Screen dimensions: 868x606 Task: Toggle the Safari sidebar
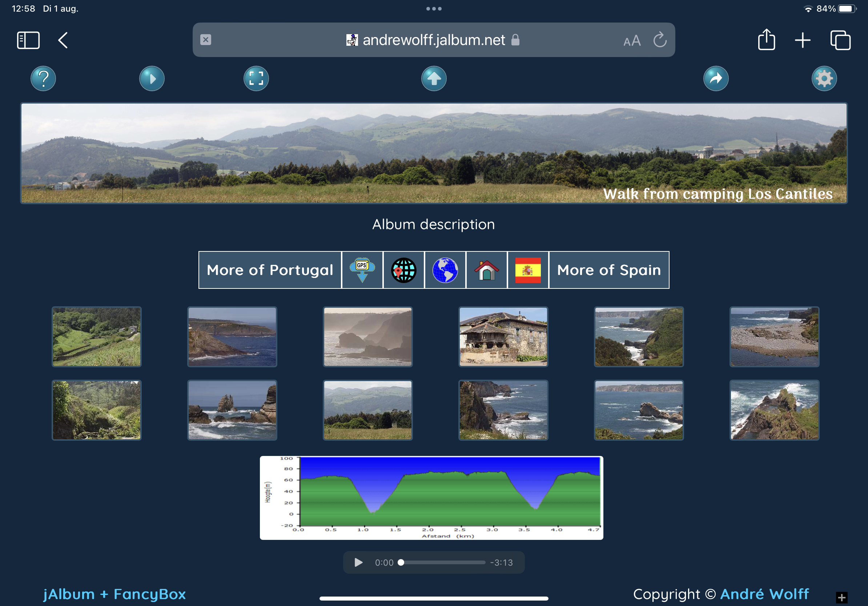tap(28, 40)
